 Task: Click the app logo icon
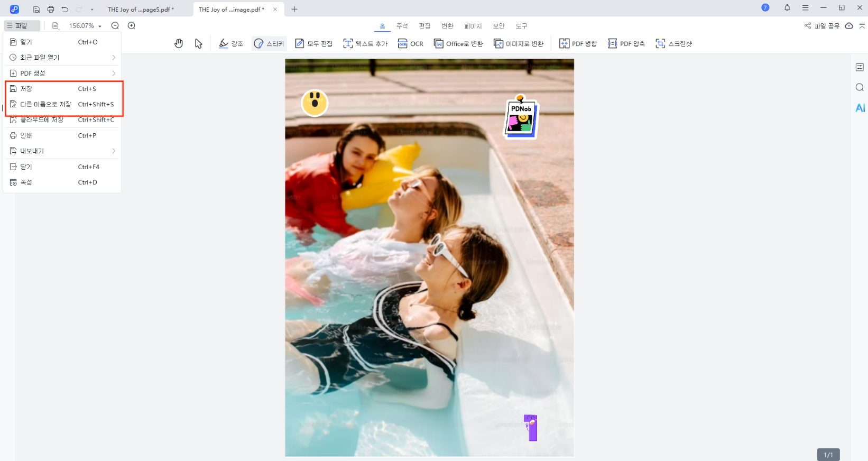point(14,9)
